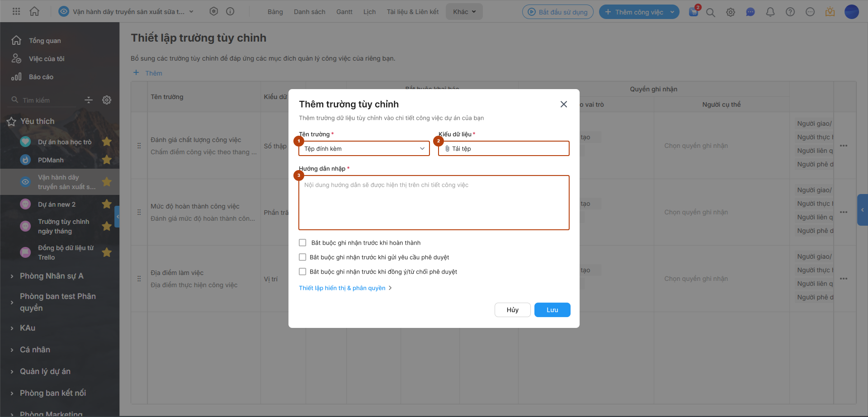This screenshot has width=868, height=417.
Task: Unfavorite star for Đồng bộ dữ liệu từ Trello
Action: point(107,252)
